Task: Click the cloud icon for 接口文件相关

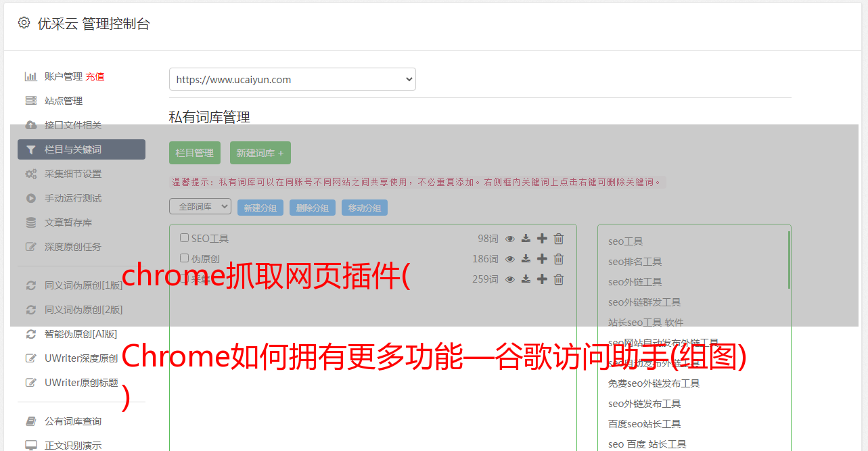Action: coord(31,125)
